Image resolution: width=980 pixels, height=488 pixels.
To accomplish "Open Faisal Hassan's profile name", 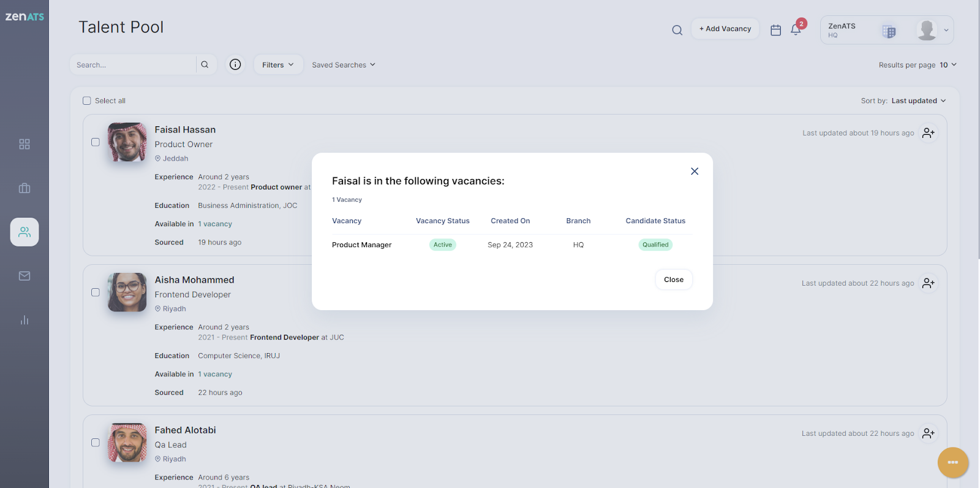I will (x=185, y=130).
